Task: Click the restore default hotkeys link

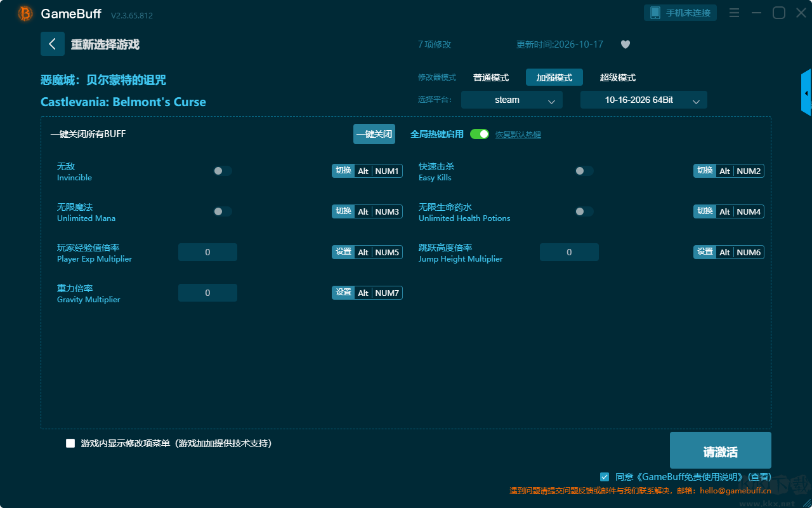Action: (518, 135)
